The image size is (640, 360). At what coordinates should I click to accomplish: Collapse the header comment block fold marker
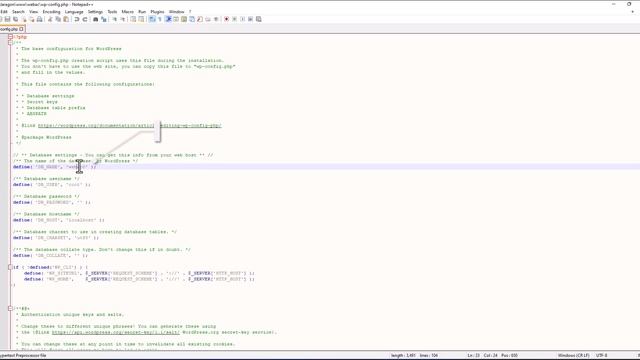(10, 42)
